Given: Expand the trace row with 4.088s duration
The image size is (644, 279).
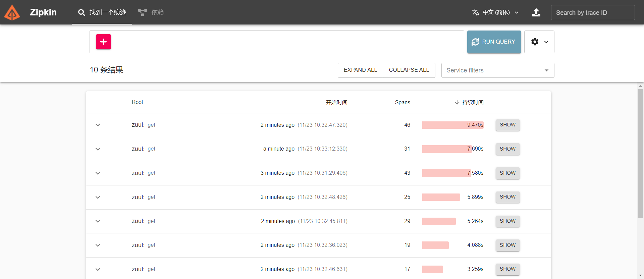Looking at the screenshot, I should coord(98,245).
